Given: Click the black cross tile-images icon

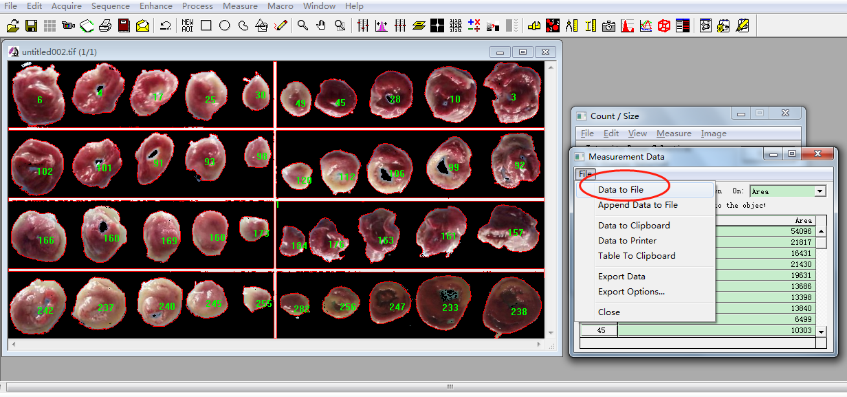Looking at the screenshot, I should (437, 25).
